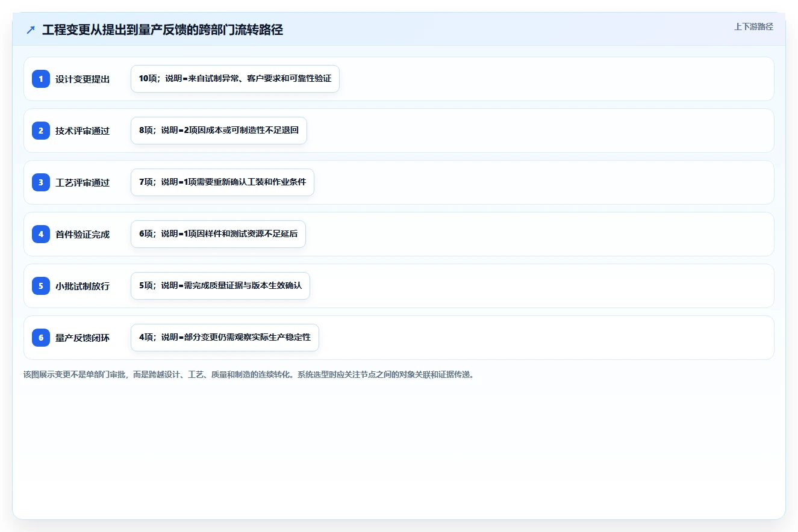
Task: Click the step 5 number badge
Action: click(41, 286)
